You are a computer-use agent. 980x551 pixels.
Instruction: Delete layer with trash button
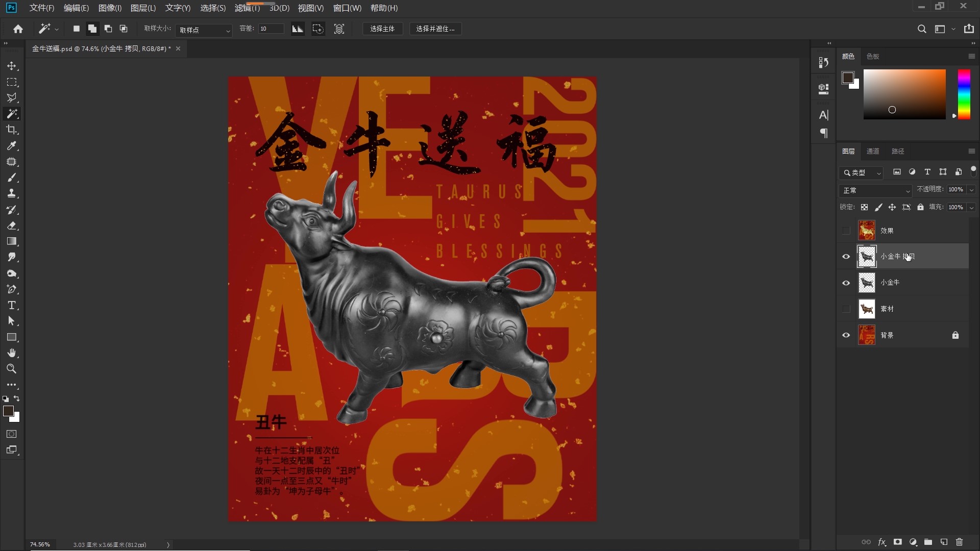coord(959,542)
